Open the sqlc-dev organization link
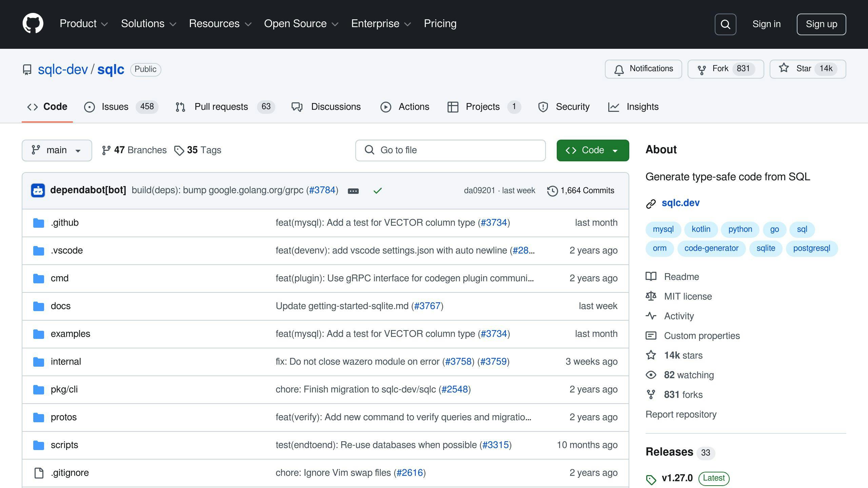Screen dimensions: 868x488 tap(63, 69)
